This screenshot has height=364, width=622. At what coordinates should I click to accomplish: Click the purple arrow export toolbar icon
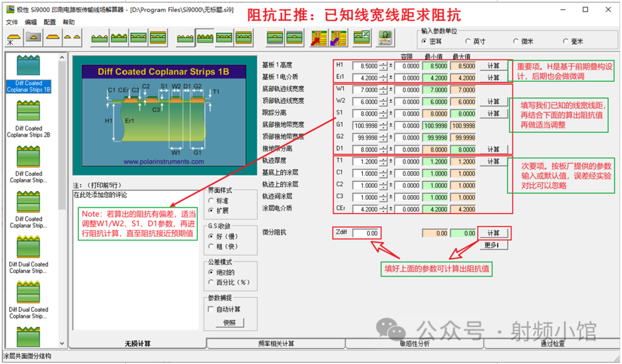(337, 38)
